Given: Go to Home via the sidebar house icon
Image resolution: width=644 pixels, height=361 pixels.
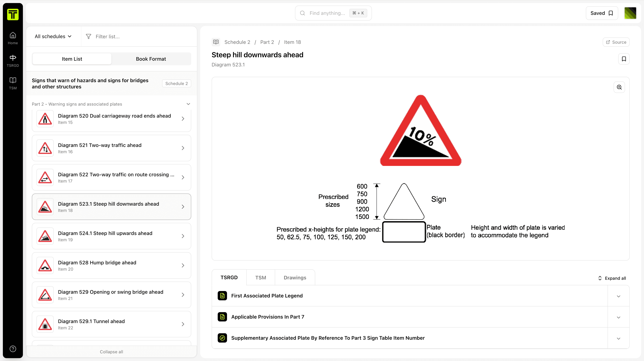Looking at the screenshot, I should coord(13,38).
